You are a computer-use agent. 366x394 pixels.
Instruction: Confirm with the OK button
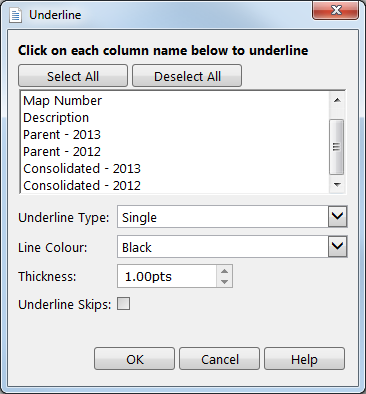pos(134,359)
